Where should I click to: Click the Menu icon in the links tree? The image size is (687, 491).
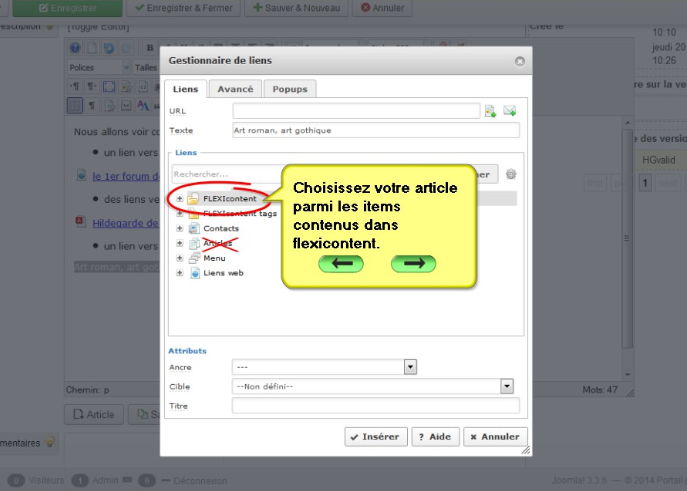click(194, 258)
